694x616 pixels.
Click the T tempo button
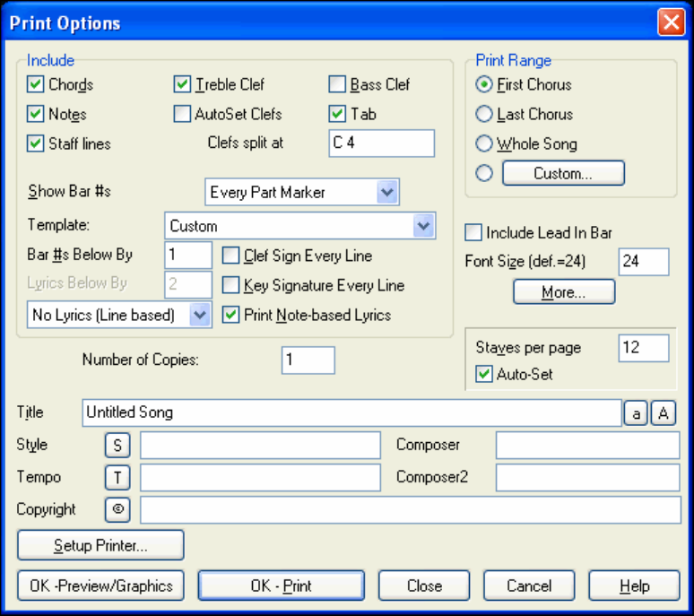tap(117, 478)
